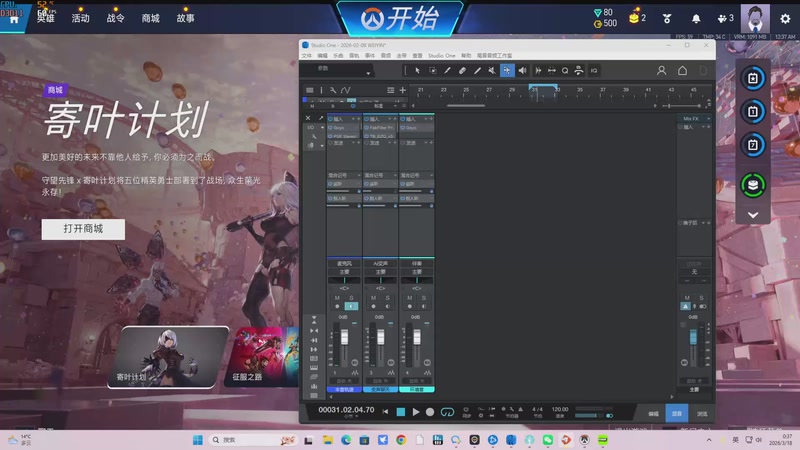Select the Eraser tool
800x450 pixels.
[x=462, y=71]
